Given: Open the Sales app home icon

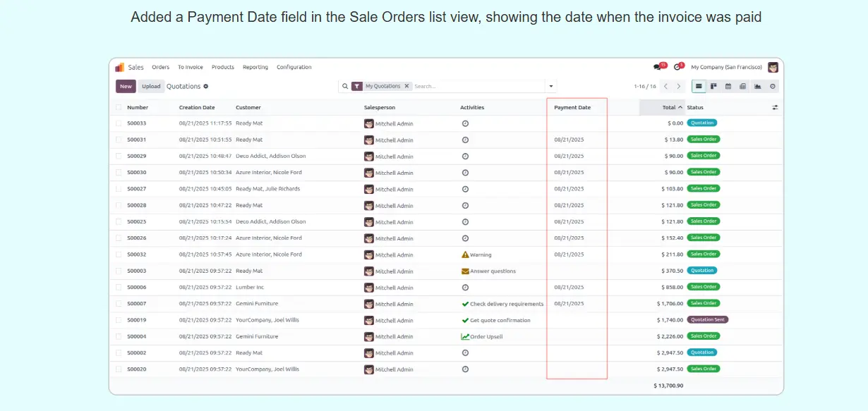Looking at the screenshot, I should [120, 67].
